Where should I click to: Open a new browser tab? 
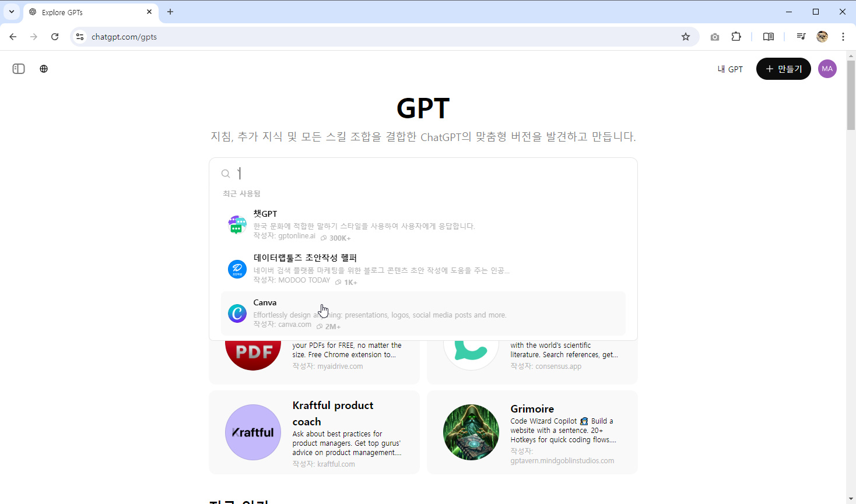[170, 12]
